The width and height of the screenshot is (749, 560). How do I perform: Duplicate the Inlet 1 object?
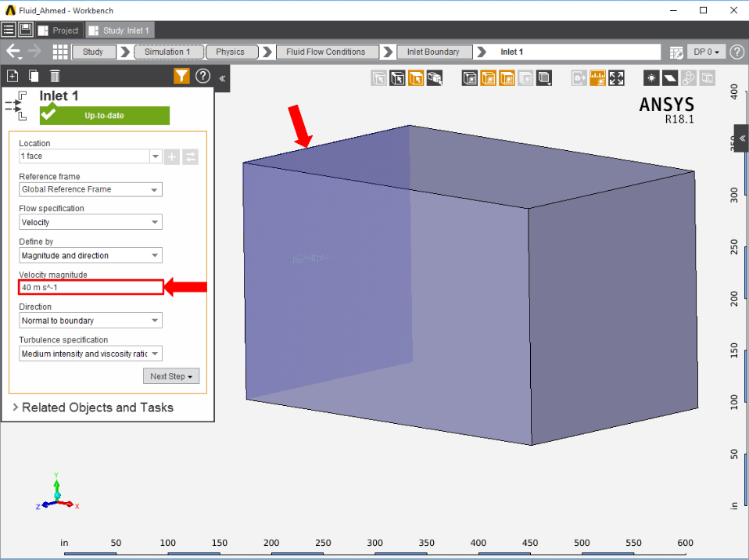click(x=34, y=76)
